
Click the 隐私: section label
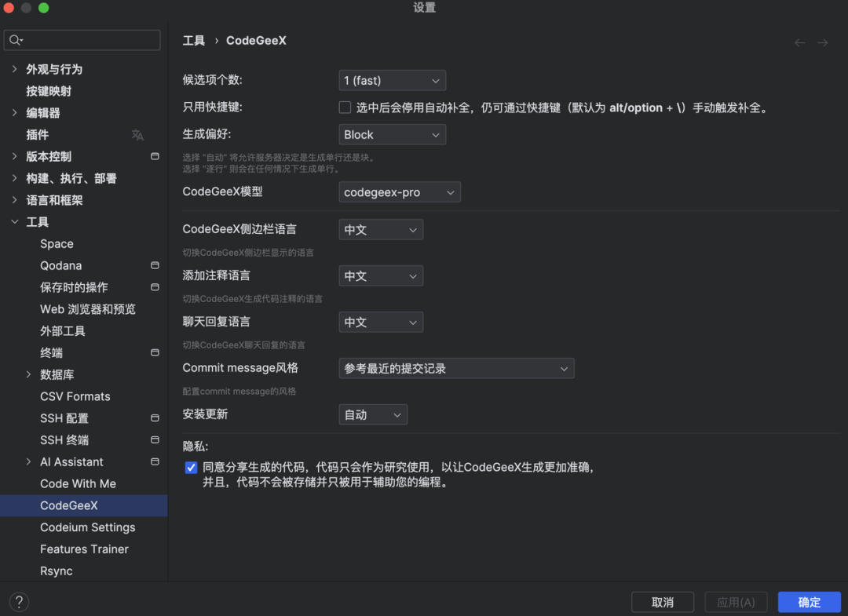(196, 447)
